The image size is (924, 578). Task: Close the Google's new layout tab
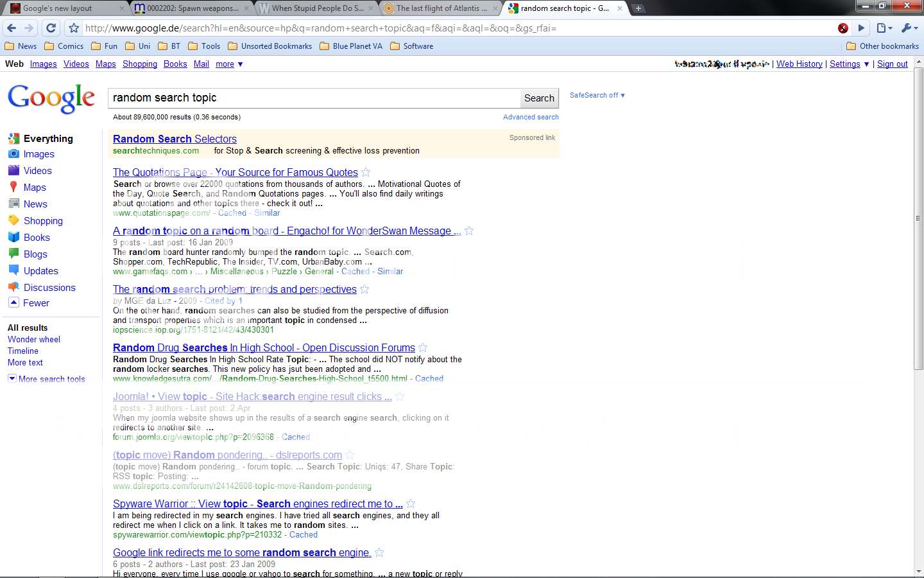coord(122,8)
